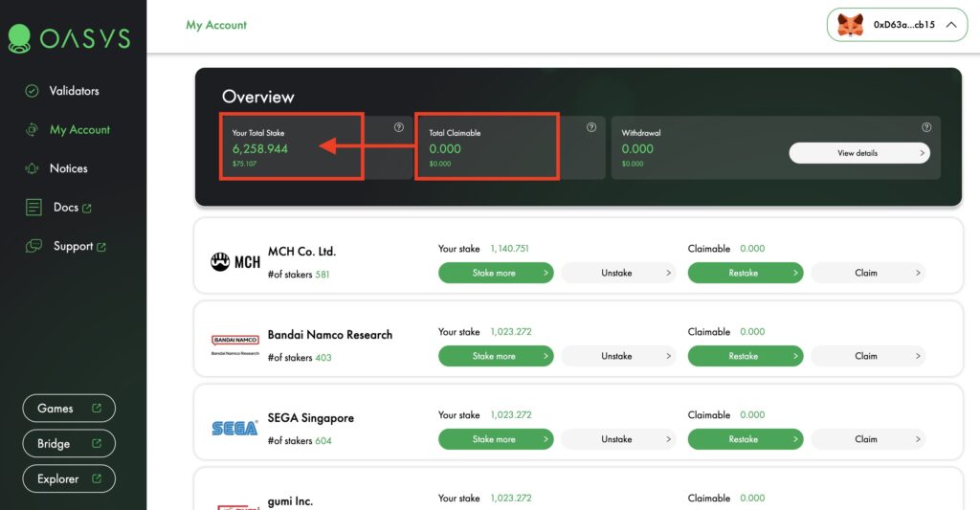This screenshot has width=980, height=510.
Task: Click the My Account sidebar icon
Action: [32, 130]
